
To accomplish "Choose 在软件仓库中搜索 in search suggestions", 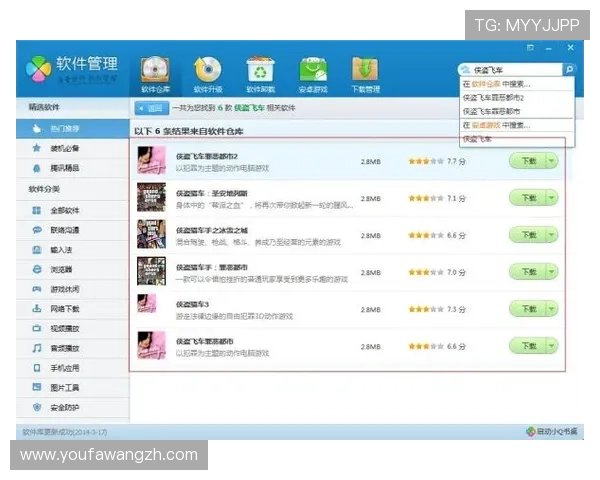I will click(517, 84).
